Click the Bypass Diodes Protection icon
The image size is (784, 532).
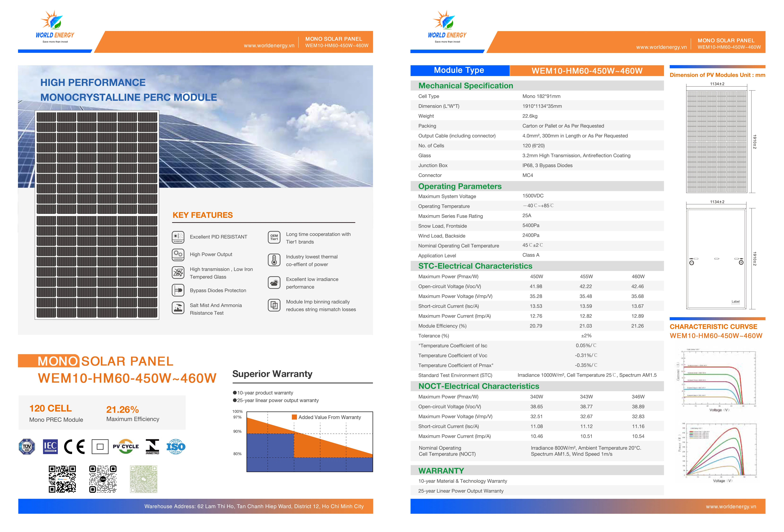(178, 290)
